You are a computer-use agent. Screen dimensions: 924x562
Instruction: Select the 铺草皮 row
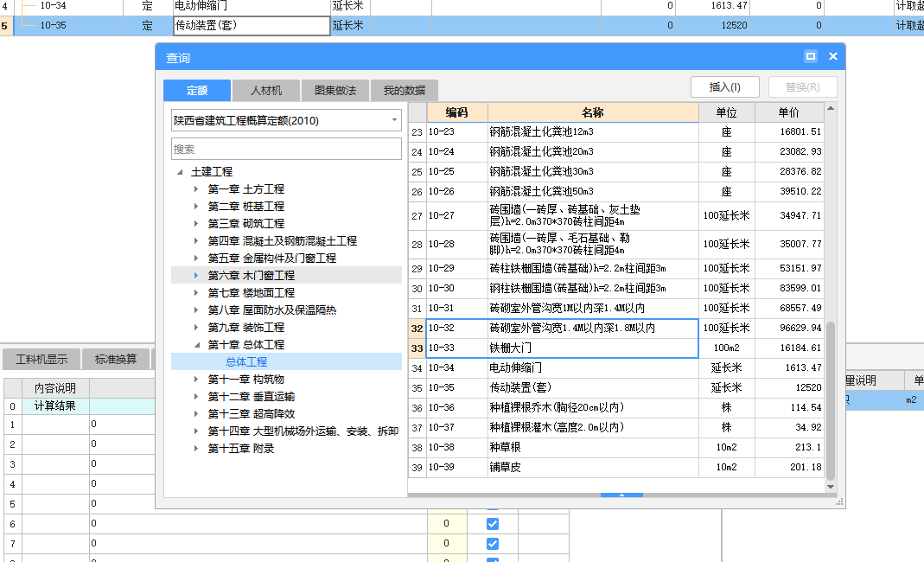[x=615, y=467]
